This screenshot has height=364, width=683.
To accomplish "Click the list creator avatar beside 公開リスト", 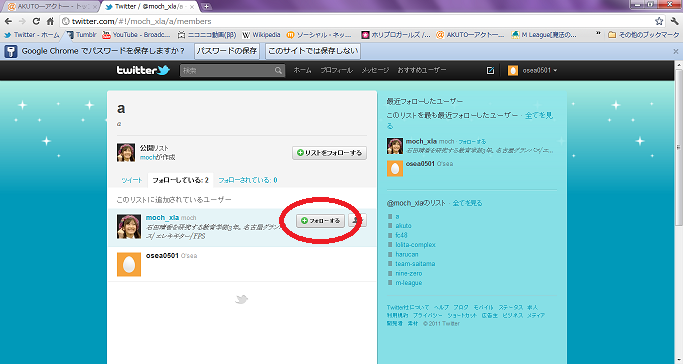I will point(126,153).
